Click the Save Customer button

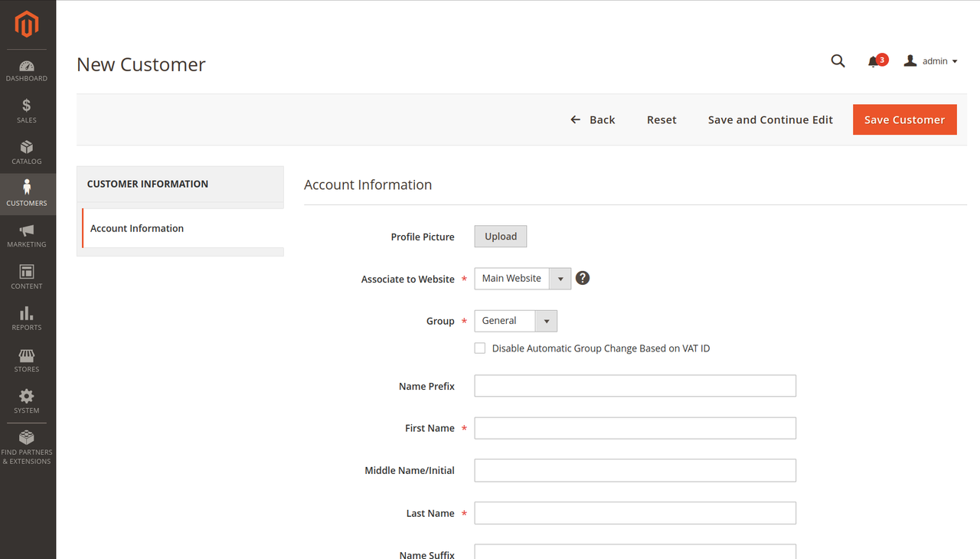point(904,119)
